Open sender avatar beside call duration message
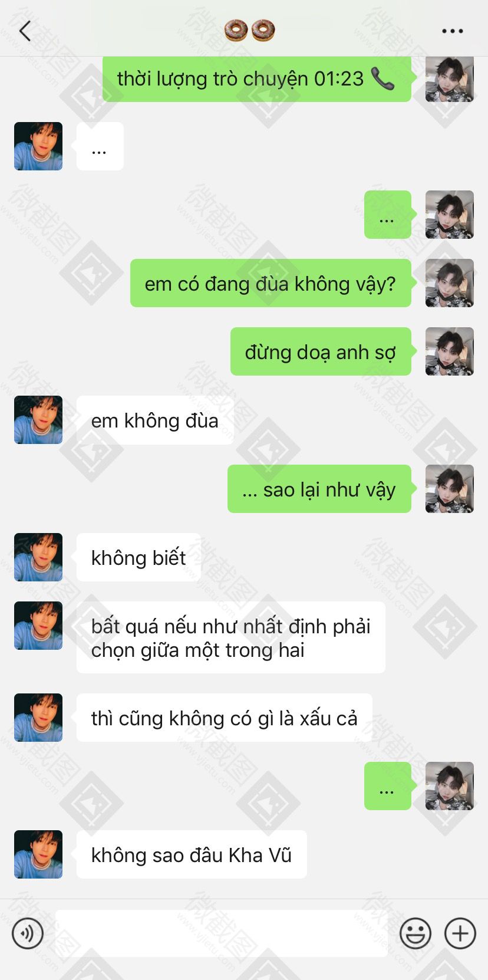This screenshot has width=488, height=980. click(450, 78)
